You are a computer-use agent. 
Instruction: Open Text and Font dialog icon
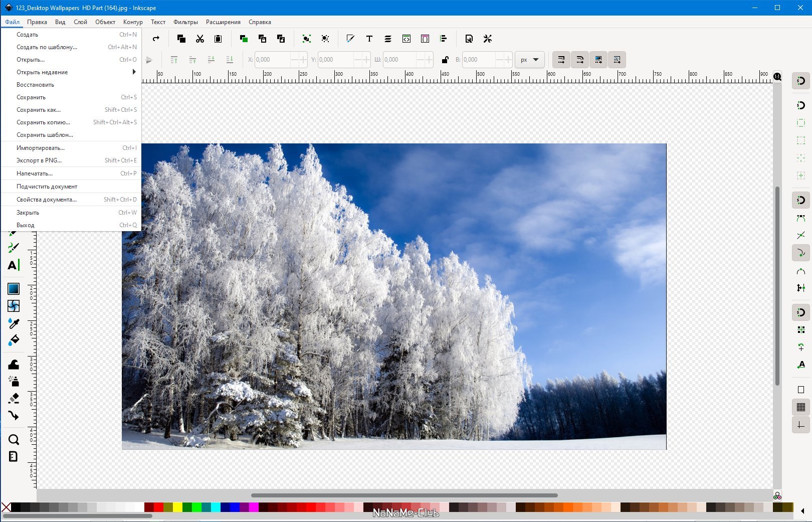[x=369, y=39]
